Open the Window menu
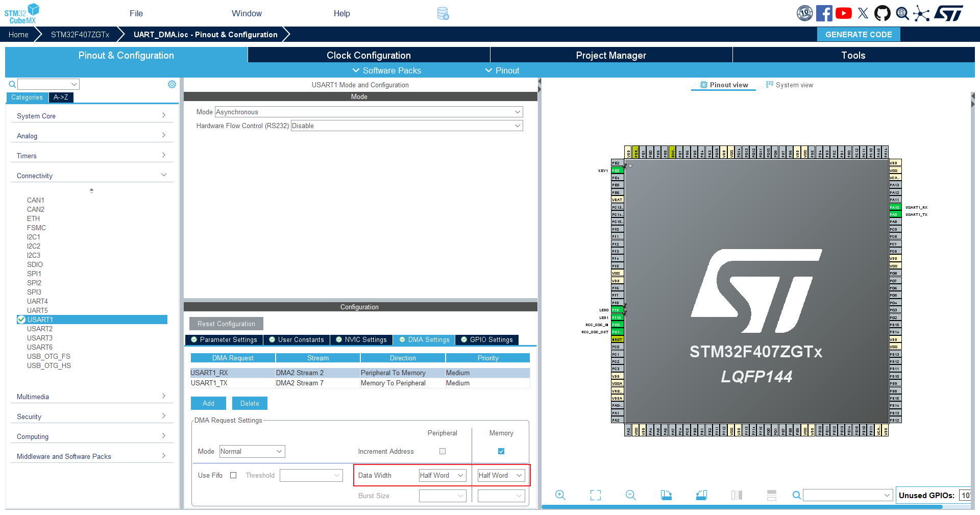The height and width of the screenshot is (515, 980). click(x=247, y=13)
